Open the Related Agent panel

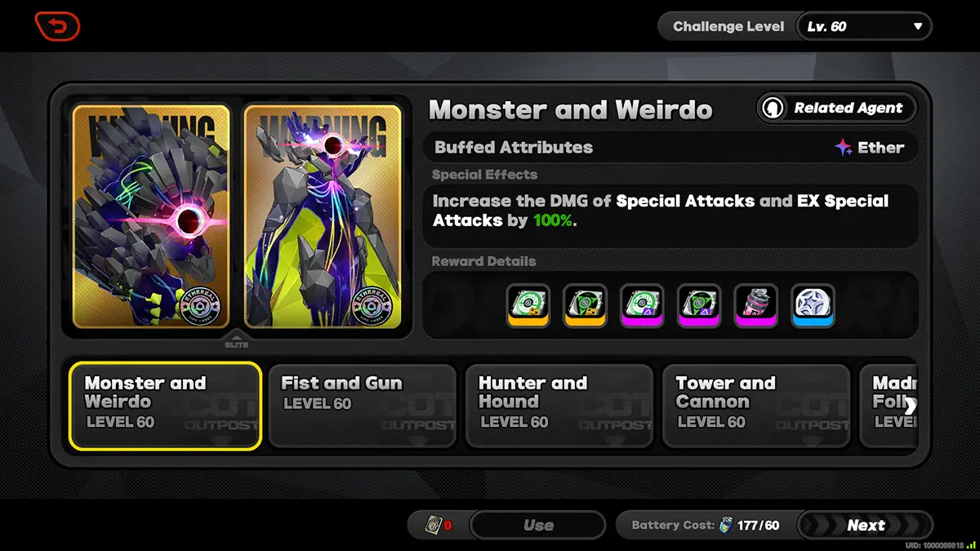[x=836, y=108]
